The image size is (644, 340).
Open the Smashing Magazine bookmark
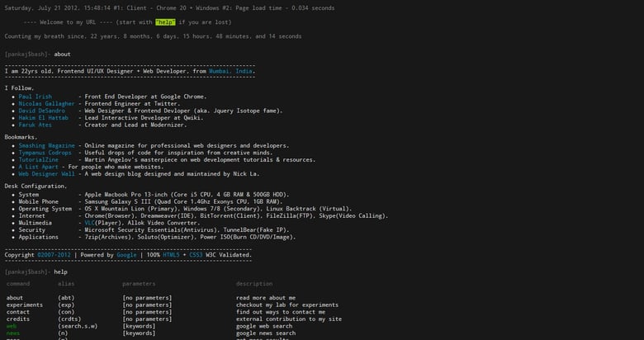pos(50,145)
